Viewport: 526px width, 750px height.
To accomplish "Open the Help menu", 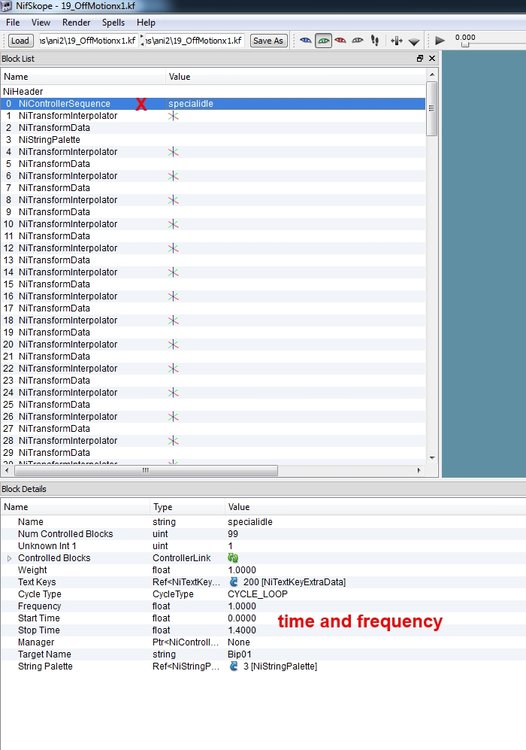I will pos(146,22).
